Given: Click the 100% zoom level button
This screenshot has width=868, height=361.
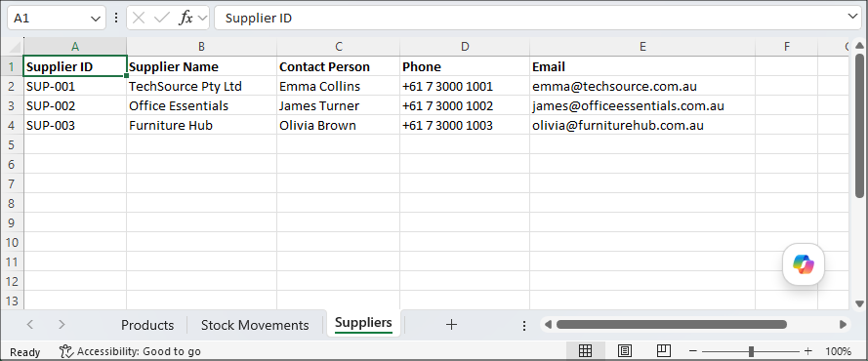Looking at the screenshot, I should (x=838, y=351).
